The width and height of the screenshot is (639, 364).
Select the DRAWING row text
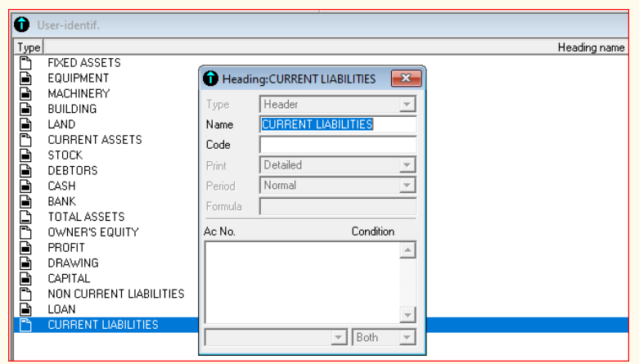[74, 263]
